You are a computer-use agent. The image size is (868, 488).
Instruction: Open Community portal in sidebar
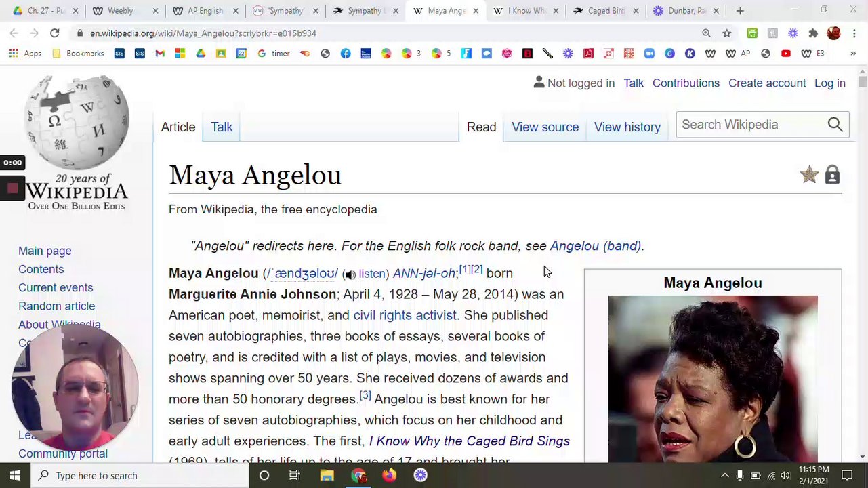click(63, 454)
